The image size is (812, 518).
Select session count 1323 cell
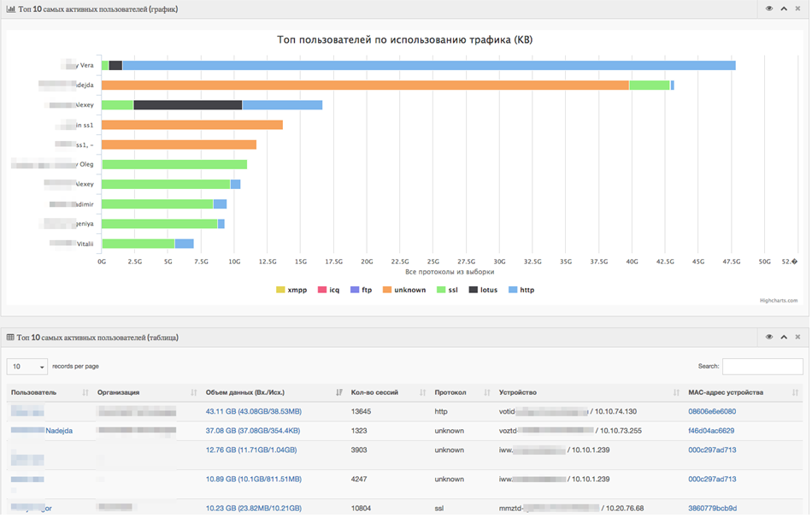point(359,431)
